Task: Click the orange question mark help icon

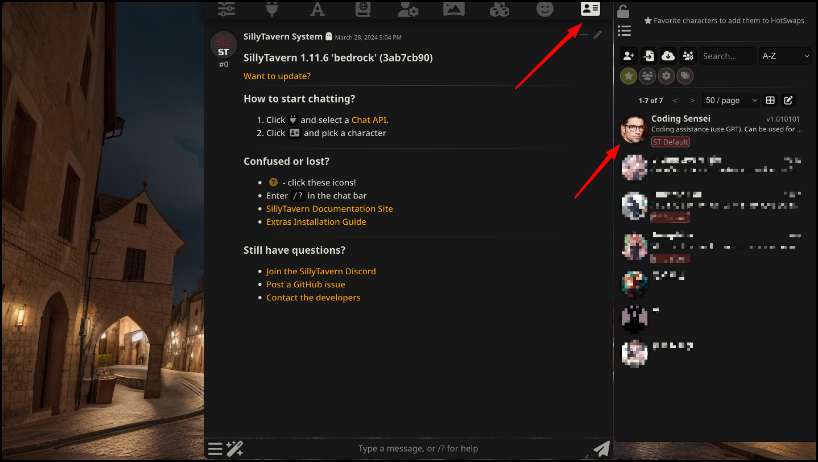Action: pyautogui.click(x=273, y=182)
